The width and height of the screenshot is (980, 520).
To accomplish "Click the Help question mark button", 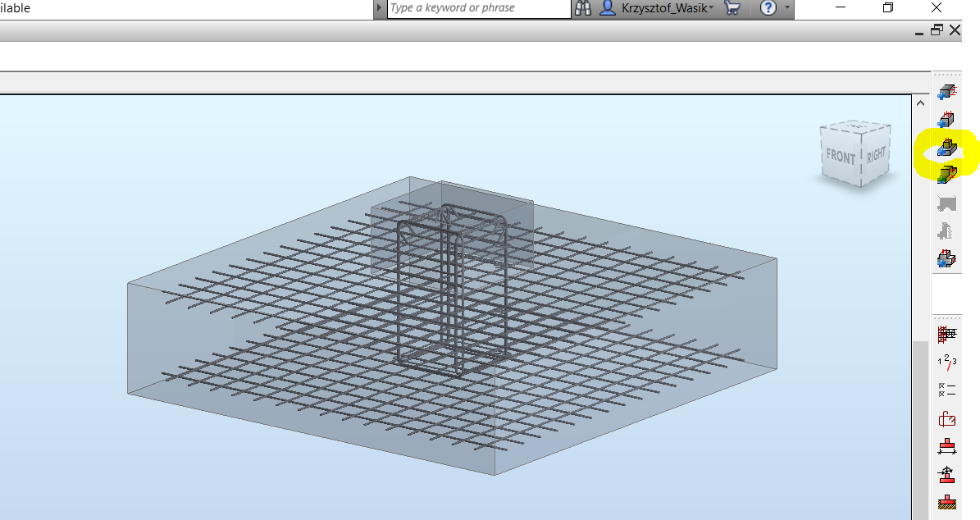I will pos(768,8).
